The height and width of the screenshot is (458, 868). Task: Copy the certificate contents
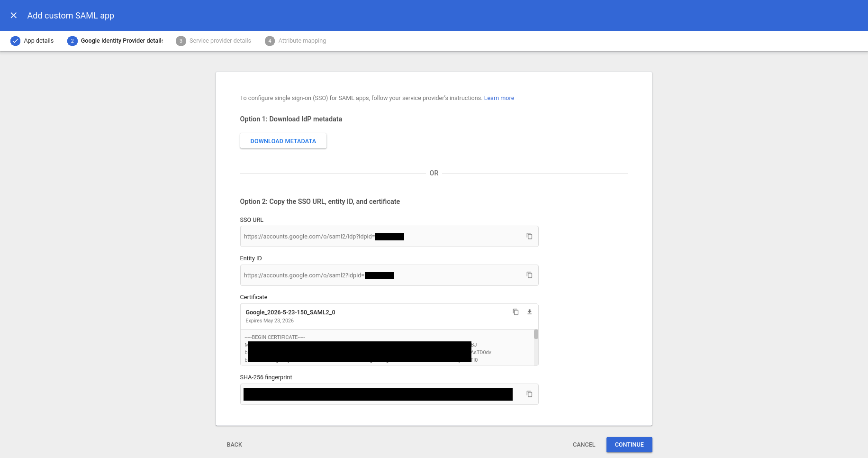click(515, 312)
